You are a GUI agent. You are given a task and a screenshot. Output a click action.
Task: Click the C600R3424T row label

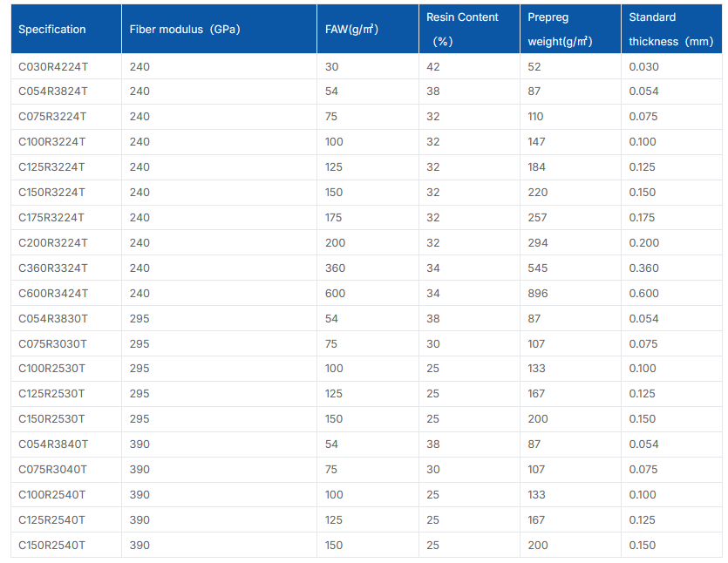(52, 294)
